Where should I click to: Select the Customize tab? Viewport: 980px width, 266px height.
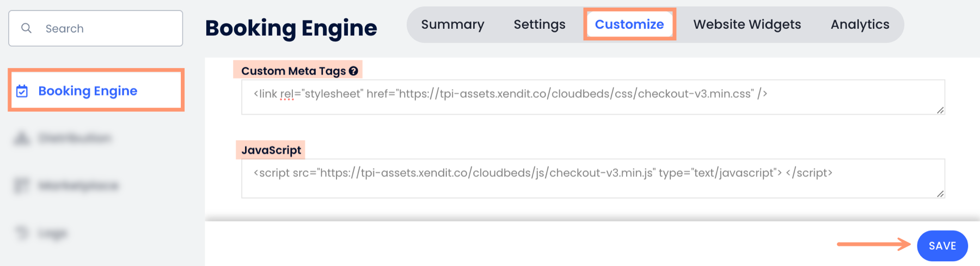[629, 25]
